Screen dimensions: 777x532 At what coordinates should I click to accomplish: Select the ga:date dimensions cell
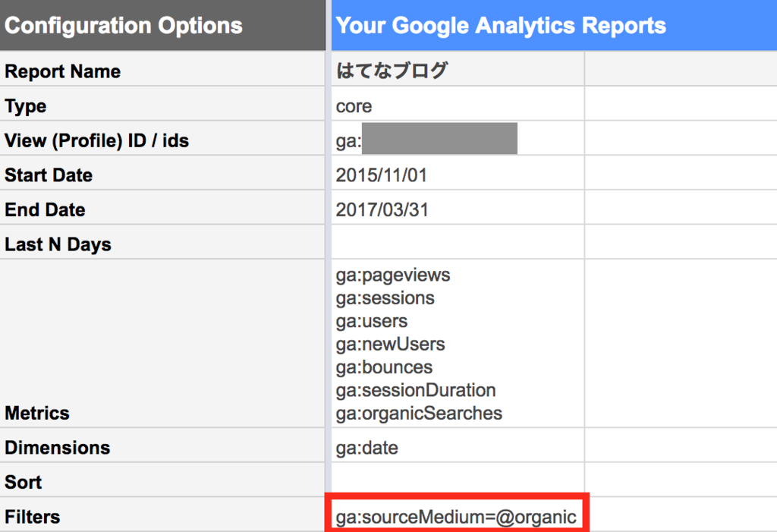458,448
